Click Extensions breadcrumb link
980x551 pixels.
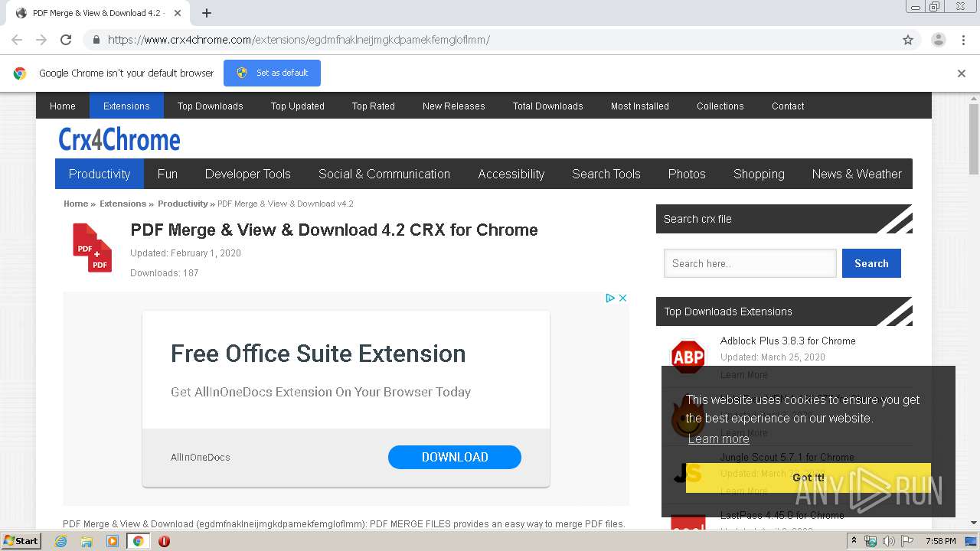click(x=122, y=204)
